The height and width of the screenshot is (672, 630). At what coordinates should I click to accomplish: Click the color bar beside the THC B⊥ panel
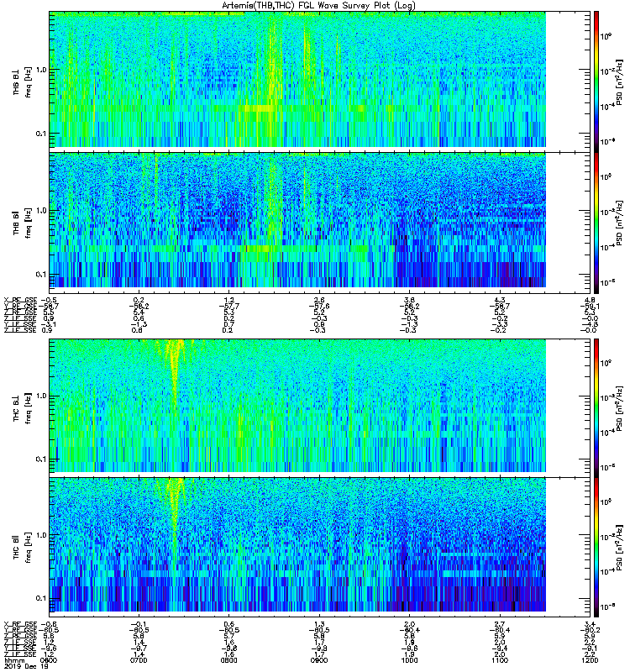(x=596, y=407)
